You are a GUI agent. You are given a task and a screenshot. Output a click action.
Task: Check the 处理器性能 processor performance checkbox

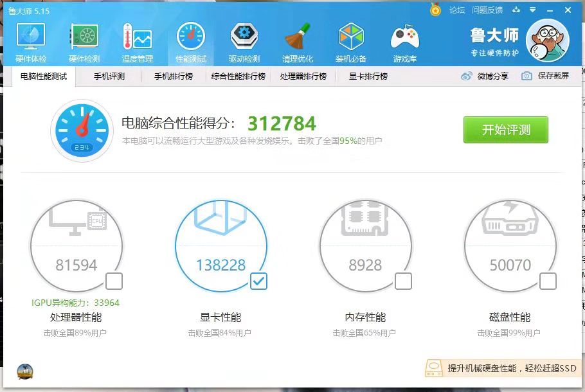(114, 281)
